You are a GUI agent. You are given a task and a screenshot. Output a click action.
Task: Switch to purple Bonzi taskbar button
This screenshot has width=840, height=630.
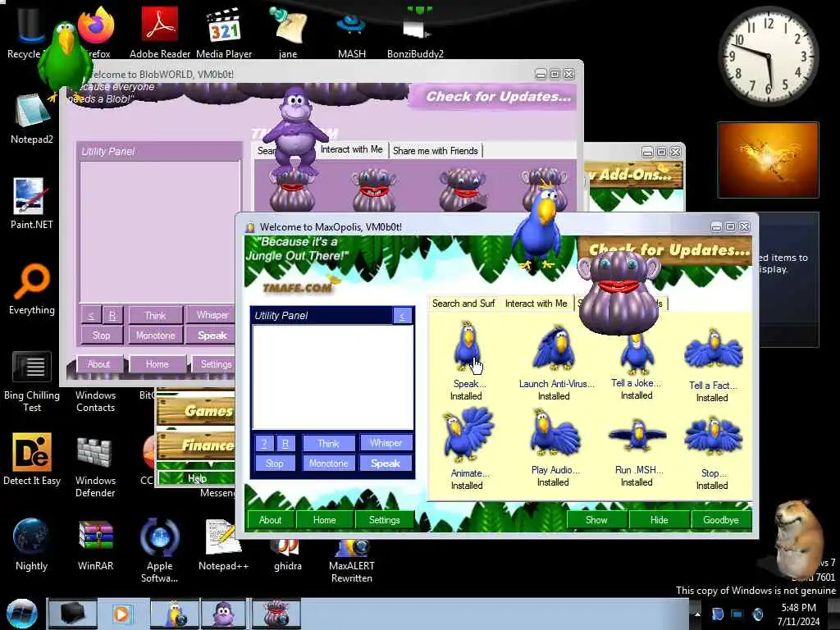(224, 614)
